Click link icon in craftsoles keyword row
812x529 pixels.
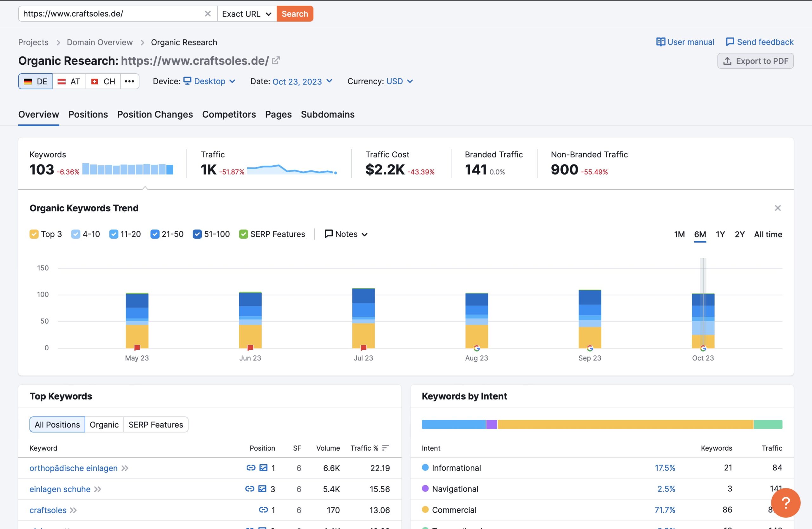pyautogui.click(x=263, y=510)
